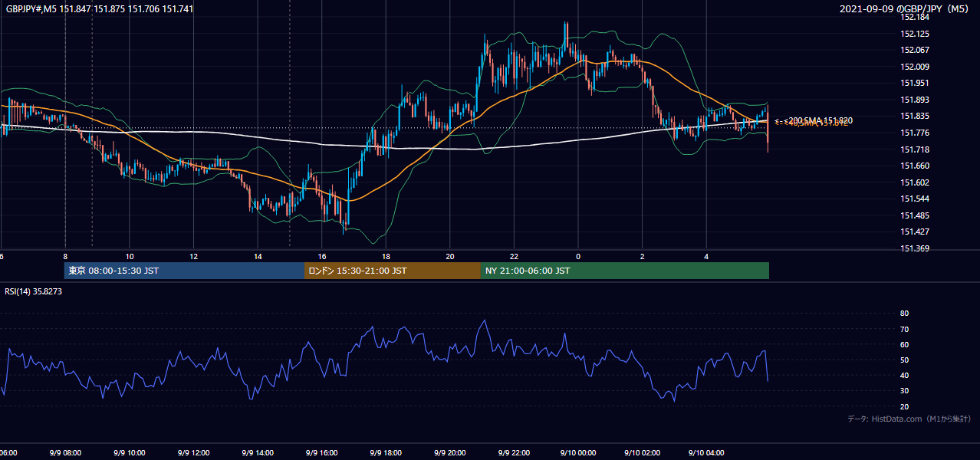Click price axis label 152.184
This screenshot has width=980, height=460.
click(915, 17)
